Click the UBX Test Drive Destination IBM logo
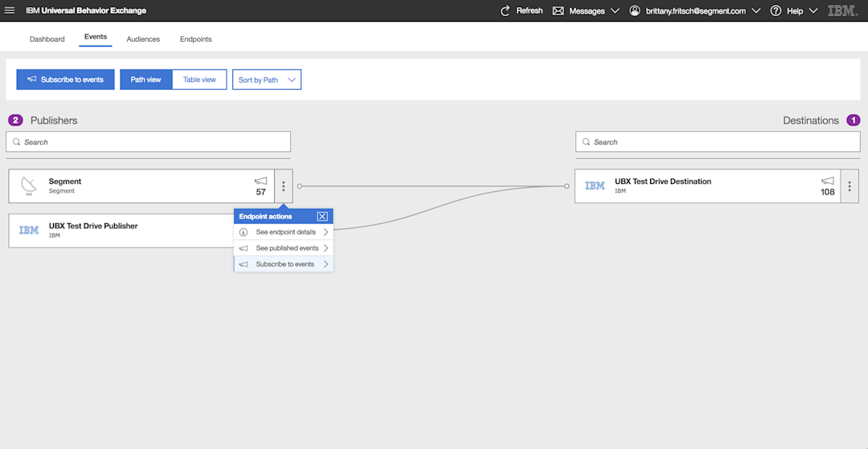 click(x=595, y=186)
